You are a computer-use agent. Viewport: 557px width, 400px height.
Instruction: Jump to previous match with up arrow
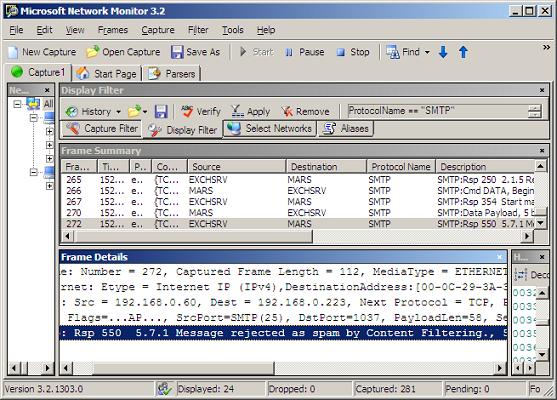(x=463, y=52)
